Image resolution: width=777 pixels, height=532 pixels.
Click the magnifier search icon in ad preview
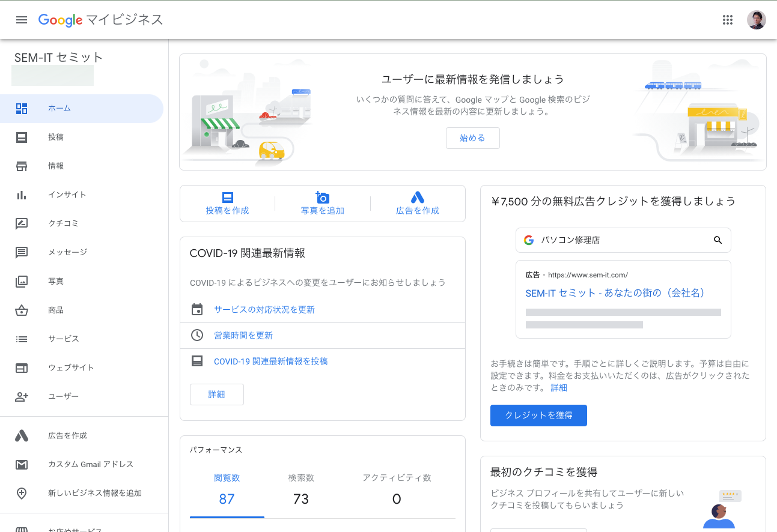(x=718, y=240)
